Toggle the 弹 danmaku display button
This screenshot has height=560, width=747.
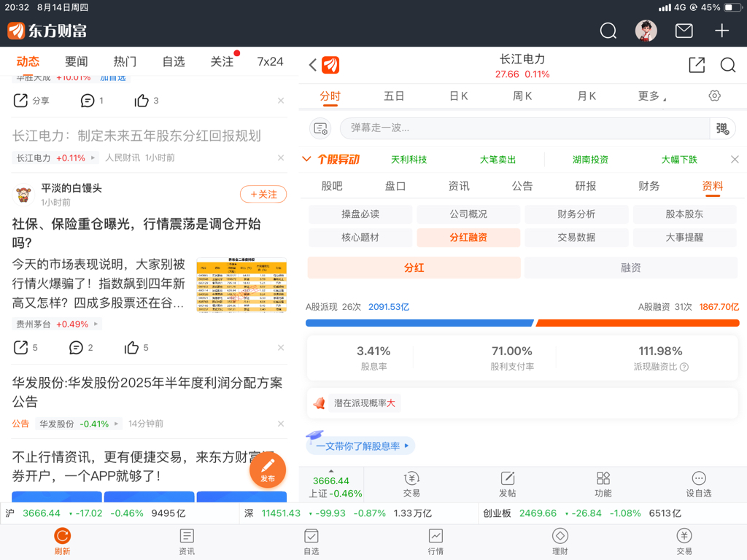point(723,128)
